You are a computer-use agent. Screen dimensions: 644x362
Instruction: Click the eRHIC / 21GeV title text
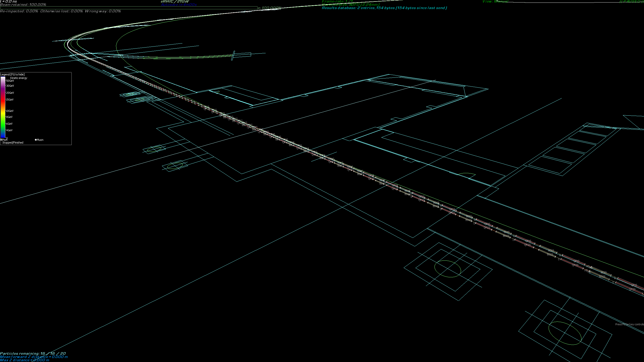tap(175, 2)
